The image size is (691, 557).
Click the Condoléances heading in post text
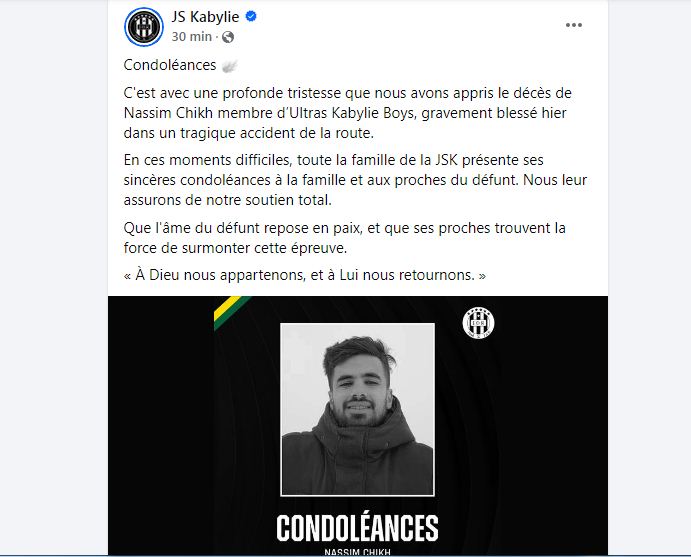[170, 65]
